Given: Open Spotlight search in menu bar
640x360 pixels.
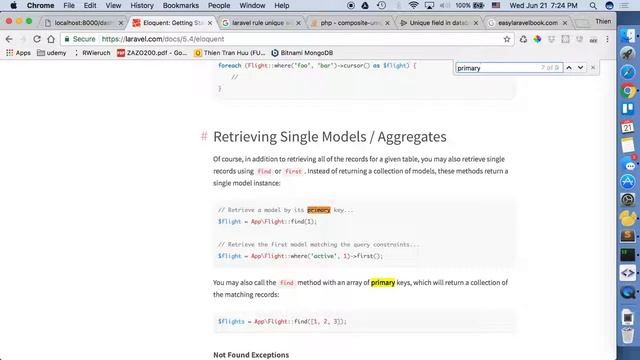Looking at the screenshot, I should [593, 5].
